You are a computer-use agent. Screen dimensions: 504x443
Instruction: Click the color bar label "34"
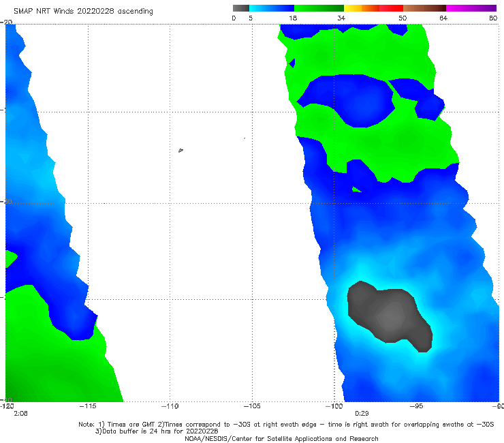[341, 18]
